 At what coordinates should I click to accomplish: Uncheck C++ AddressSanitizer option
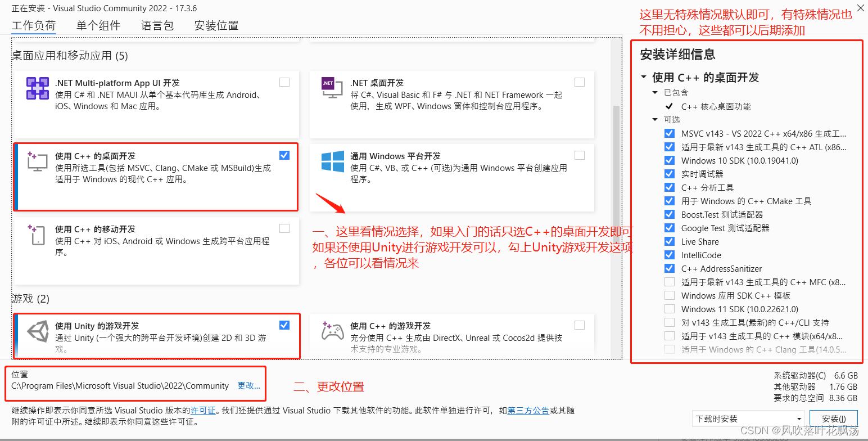670,268
